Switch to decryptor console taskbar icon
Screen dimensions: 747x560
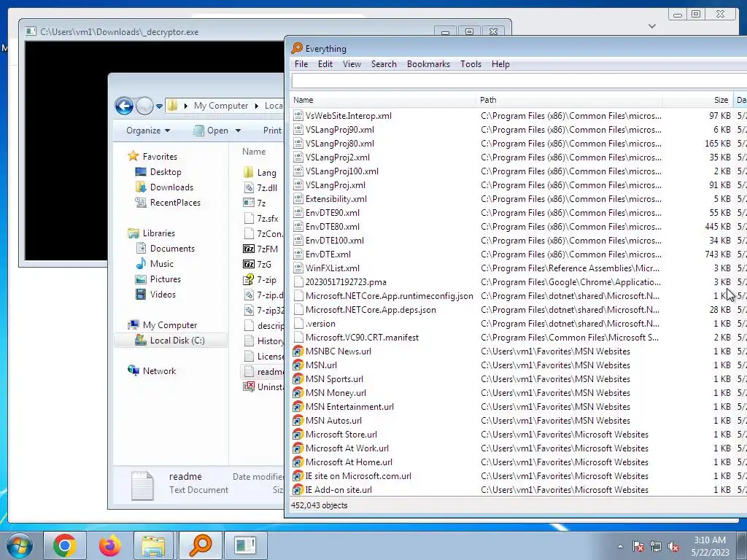245,545
